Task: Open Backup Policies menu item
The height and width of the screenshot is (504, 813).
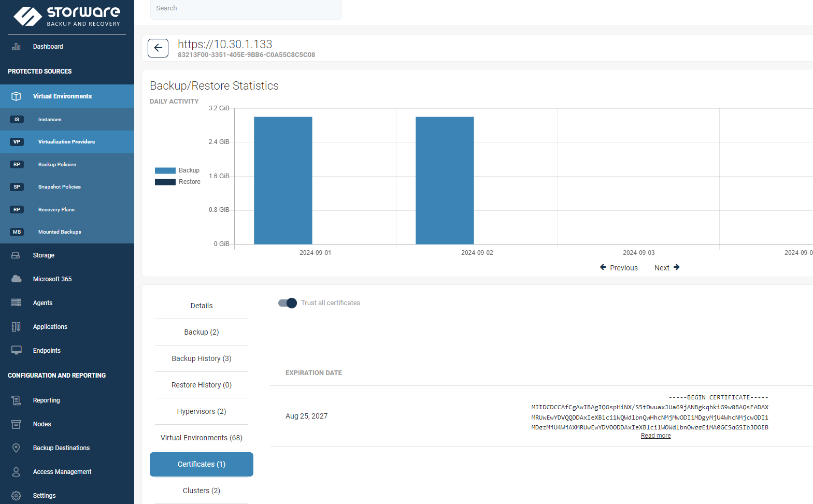Action: (57, 165)
